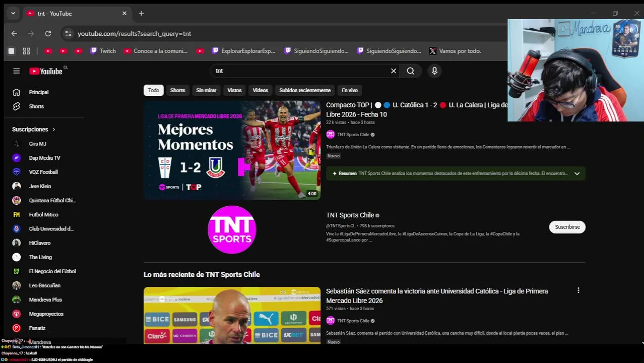Close the tnt - YouTube tab
The width and height of the screenshot is (644, 363).
tap(124, 13)
